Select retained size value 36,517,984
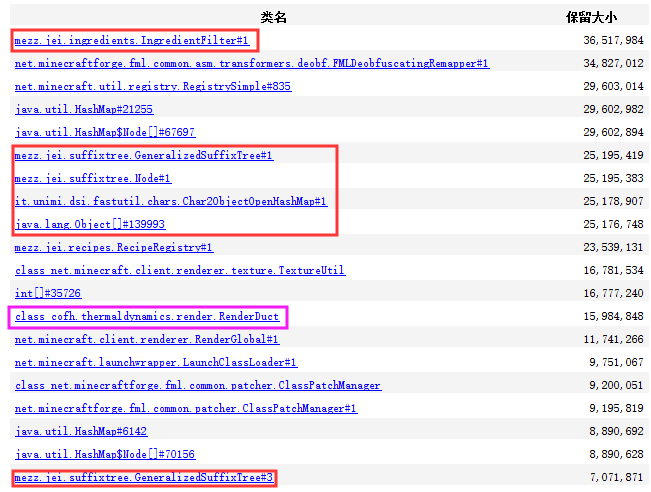The image size is (651, 492). pyautogui.click(x=613, y=40)
